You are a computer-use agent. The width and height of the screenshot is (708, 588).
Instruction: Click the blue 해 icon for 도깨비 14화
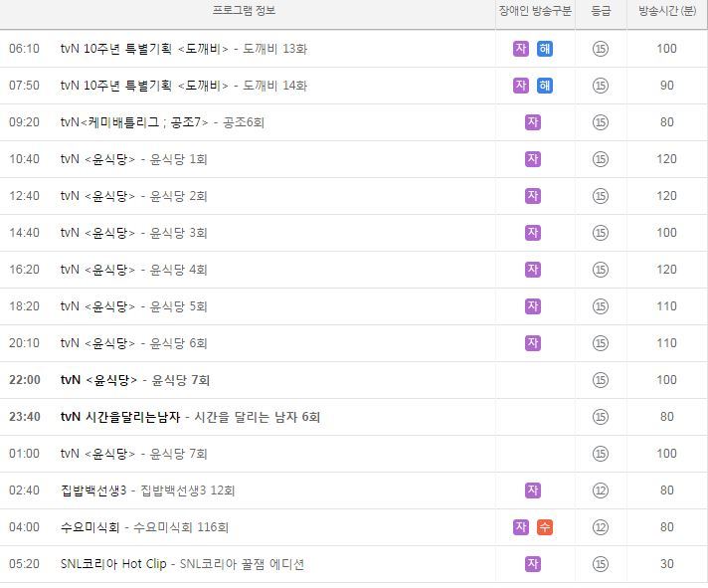click(x=545, y=86)
